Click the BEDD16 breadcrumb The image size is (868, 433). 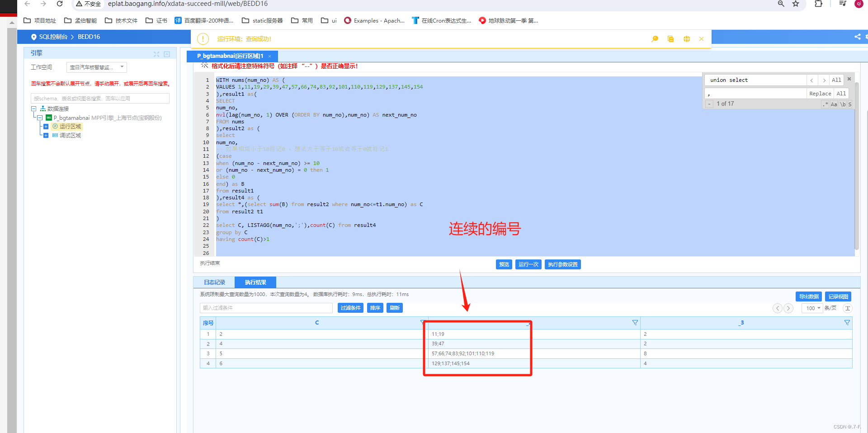click(x=89, y=37)
